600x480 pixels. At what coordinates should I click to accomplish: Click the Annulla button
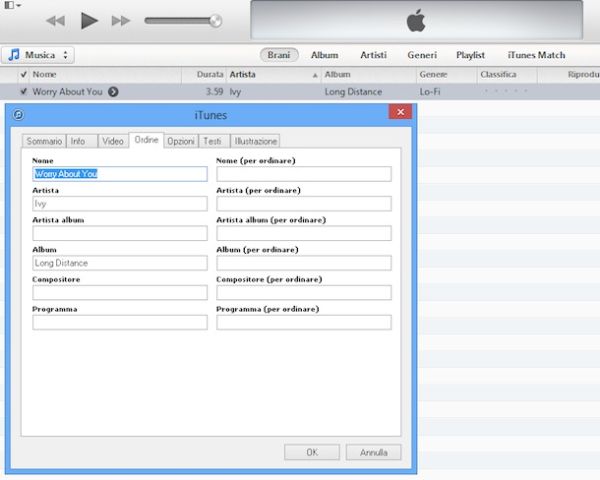[373, 452]
